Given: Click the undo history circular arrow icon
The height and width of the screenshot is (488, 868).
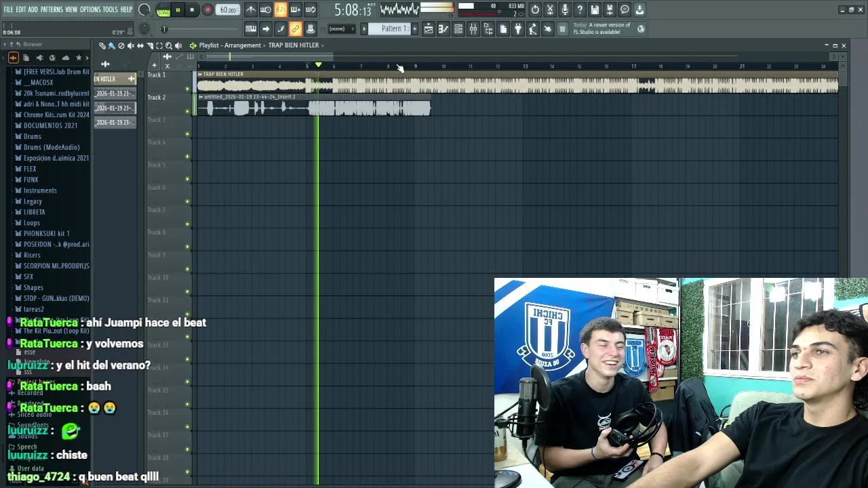Looking at the screenshot, I should (535, 9).
